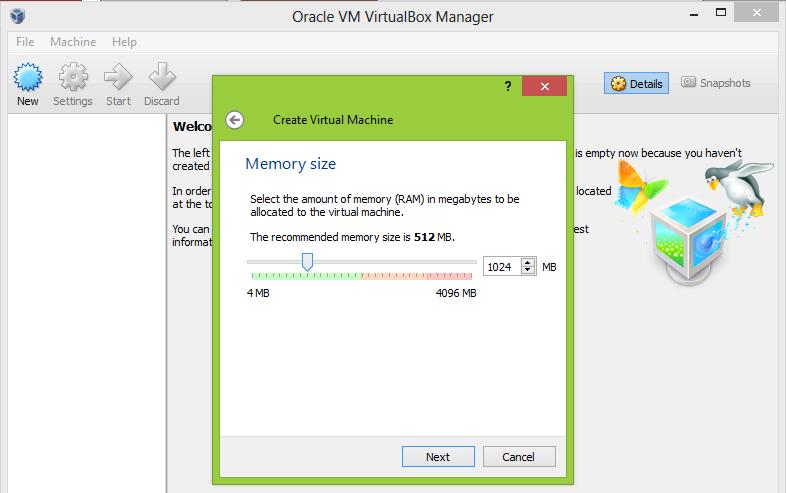Go back using the wizard back arrow
Screen dimensions: 786x493
pyautogui.click(x=235, y=120)
